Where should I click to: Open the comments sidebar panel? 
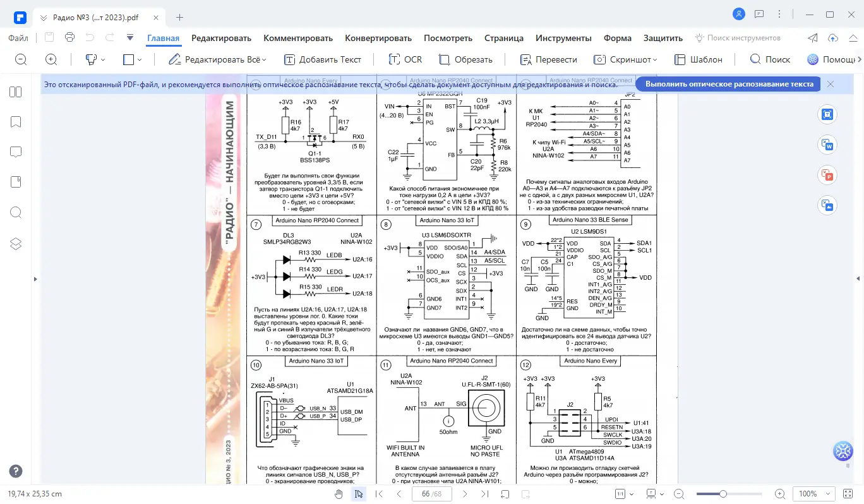(x=16, y=152)
